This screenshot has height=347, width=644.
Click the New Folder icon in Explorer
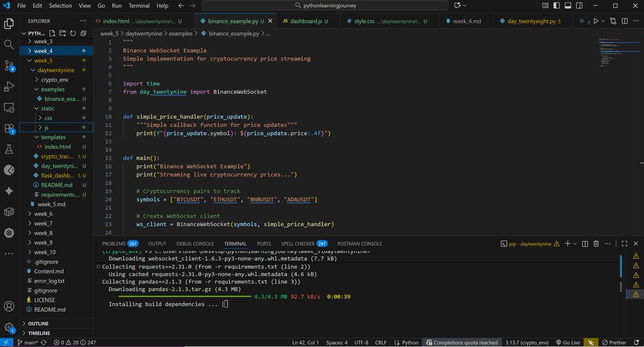pyautogui.click(x=63, y=33)
